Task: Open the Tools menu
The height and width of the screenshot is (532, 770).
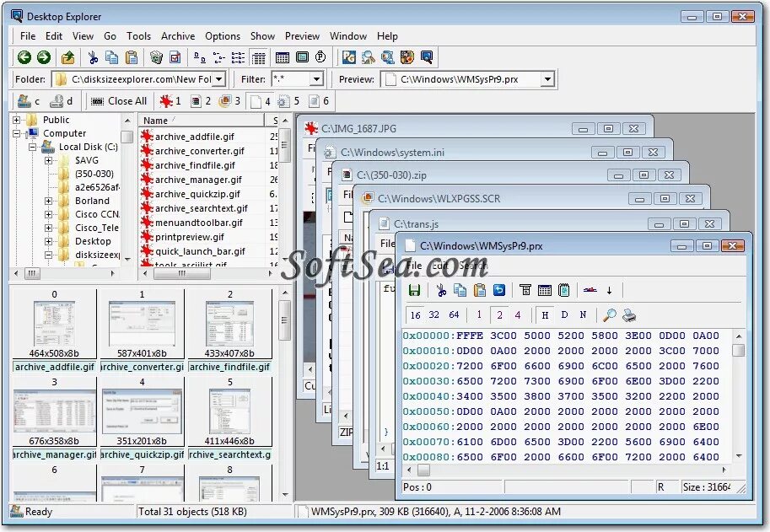Action: tap(138, 35)
